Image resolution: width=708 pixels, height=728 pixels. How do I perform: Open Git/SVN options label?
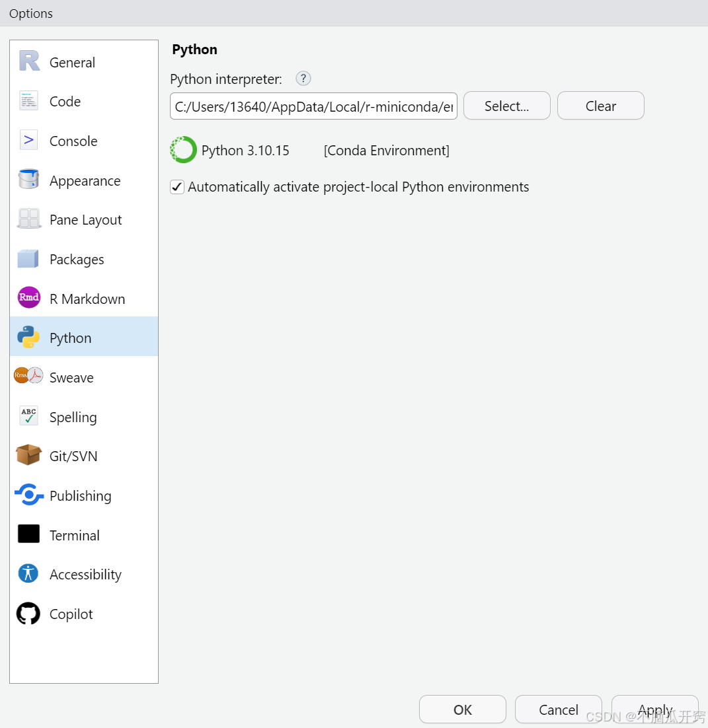73,456
